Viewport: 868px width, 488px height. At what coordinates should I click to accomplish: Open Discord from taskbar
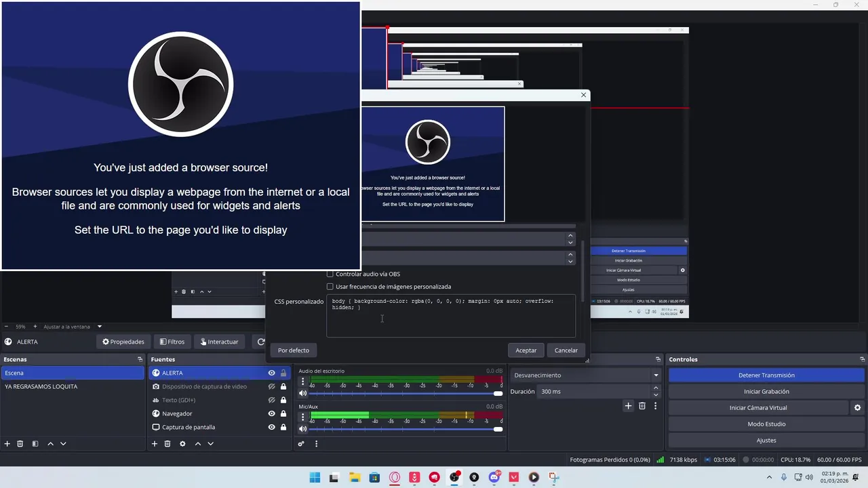click(494, 477)
